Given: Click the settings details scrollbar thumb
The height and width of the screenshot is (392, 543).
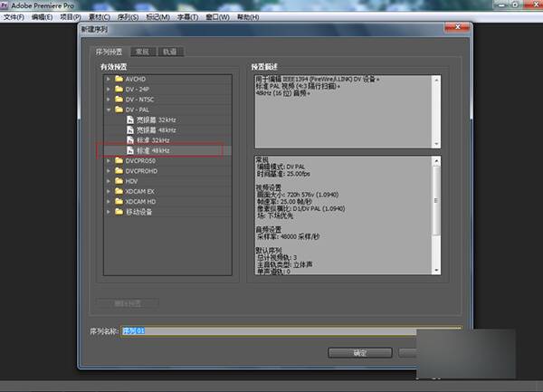Looking at the screenshot, I should point(436,200).
